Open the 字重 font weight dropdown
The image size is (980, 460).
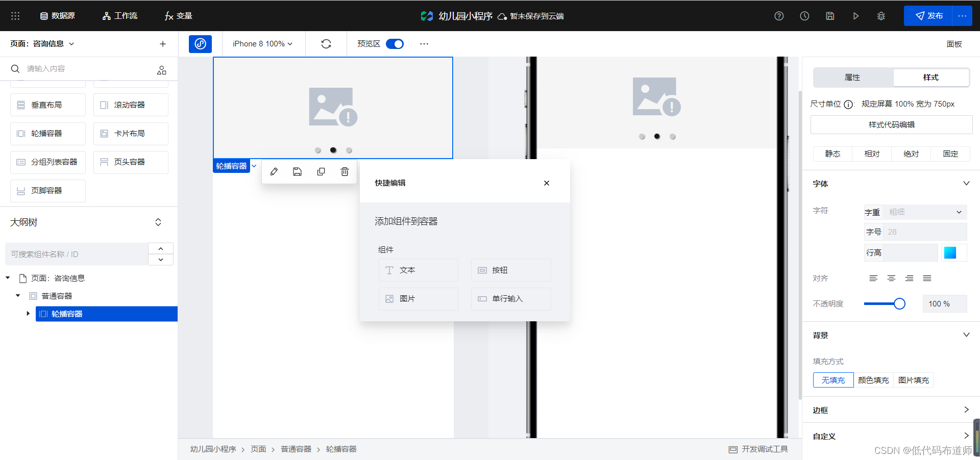click(x=925, y=212)
